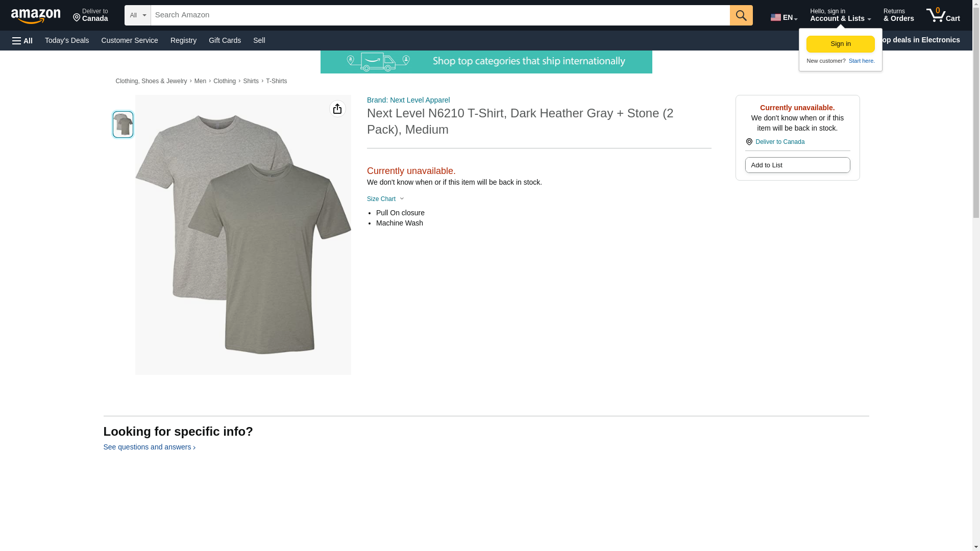The width and height of the screenshot is (980, 551).
Task: Open the Add to List dropdown
Action: click(797, 165)
